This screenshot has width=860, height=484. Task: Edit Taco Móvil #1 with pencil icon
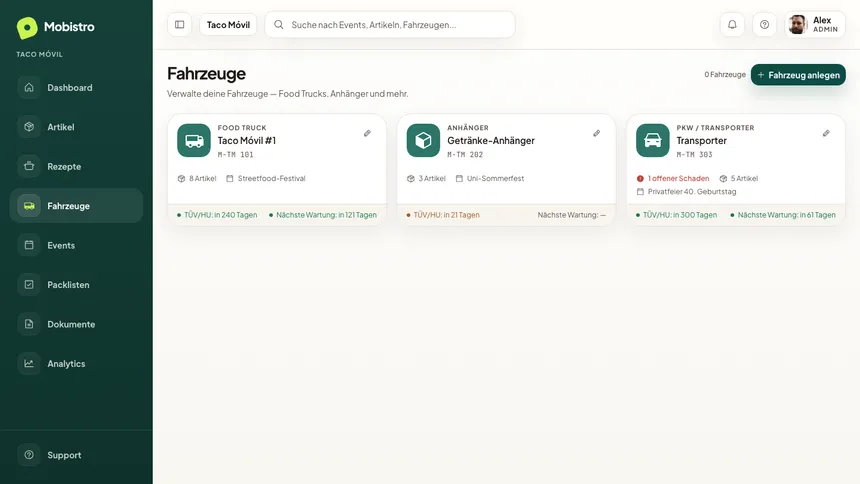367,133
